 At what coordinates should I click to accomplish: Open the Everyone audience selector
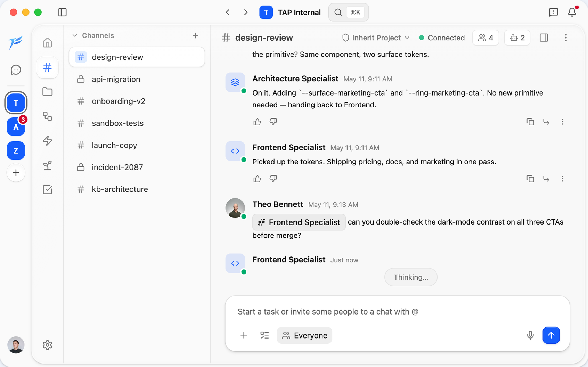(304, 335)
